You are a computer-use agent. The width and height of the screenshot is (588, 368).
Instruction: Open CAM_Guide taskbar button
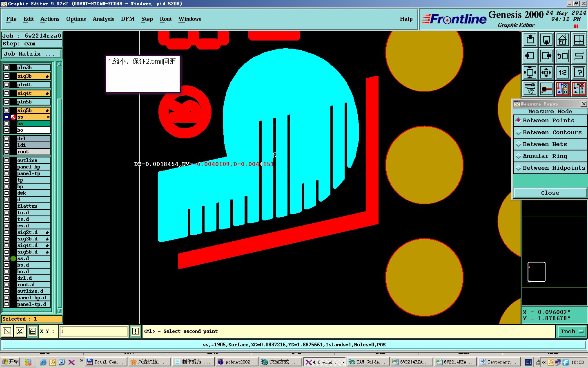click(367, 362)
